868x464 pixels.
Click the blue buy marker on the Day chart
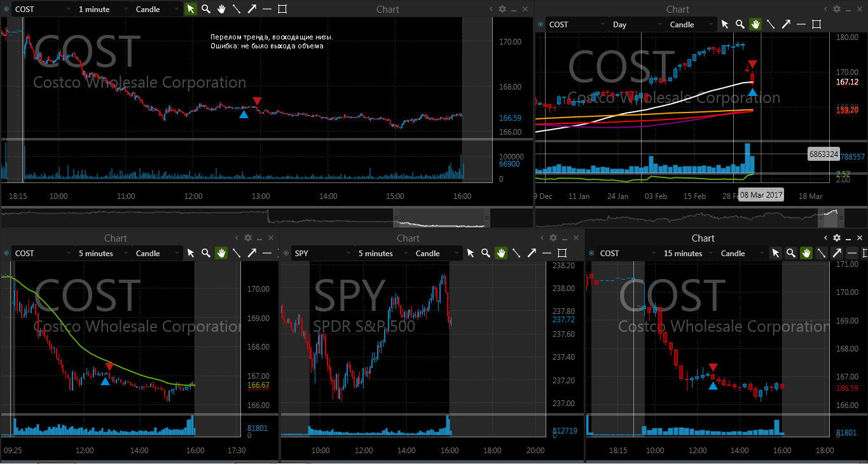[x=752, y=92]
